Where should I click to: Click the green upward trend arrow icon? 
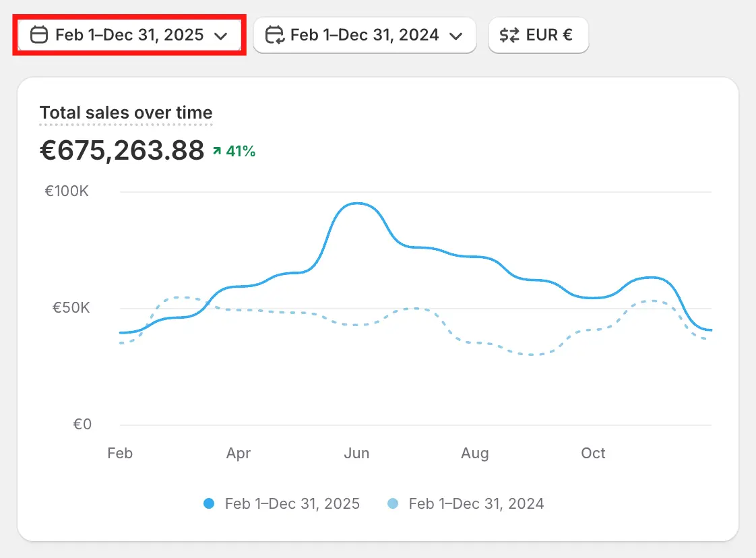pyautogui.click(x=216, y=152)
